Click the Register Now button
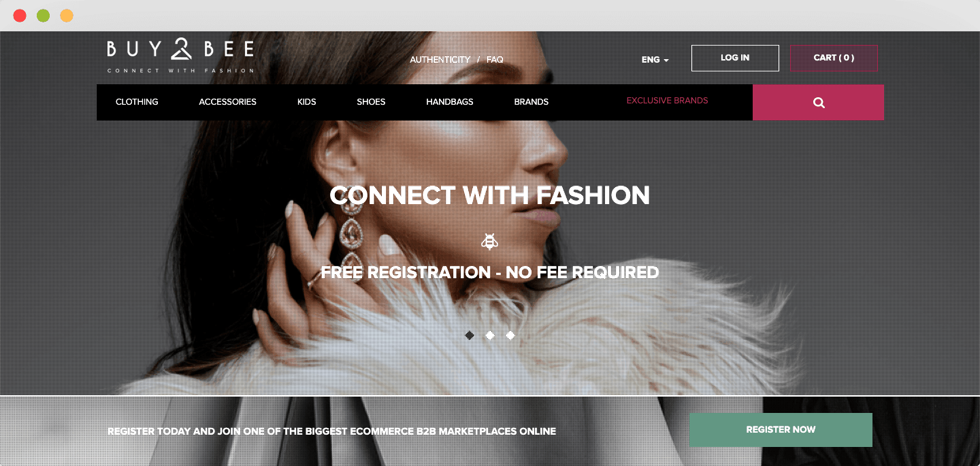 (781, 430)
